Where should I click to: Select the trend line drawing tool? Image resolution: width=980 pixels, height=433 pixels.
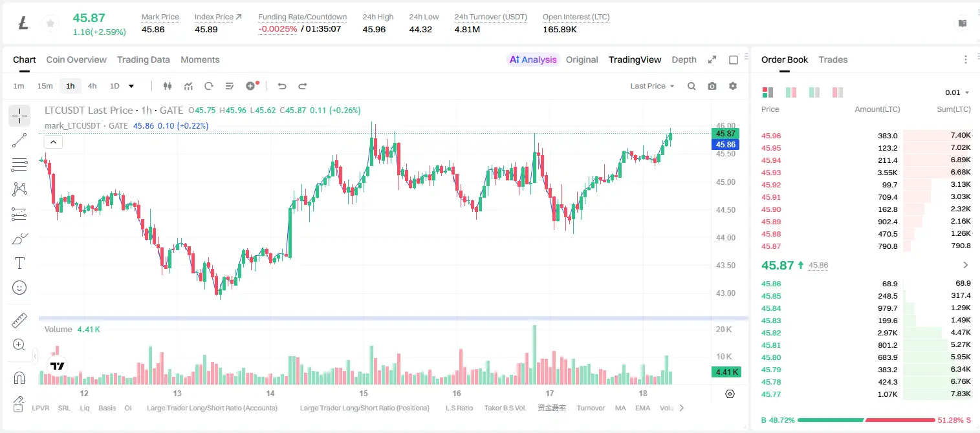19,140
